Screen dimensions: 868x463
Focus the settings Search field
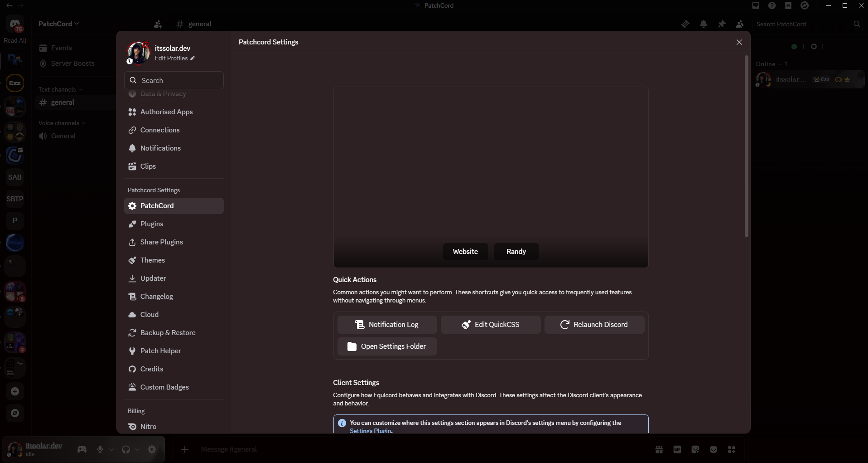click(x=174, y=80)
